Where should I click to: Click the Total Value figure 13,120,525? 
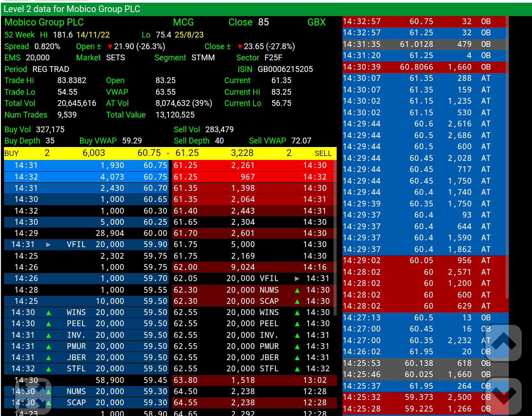click(175, 114)
